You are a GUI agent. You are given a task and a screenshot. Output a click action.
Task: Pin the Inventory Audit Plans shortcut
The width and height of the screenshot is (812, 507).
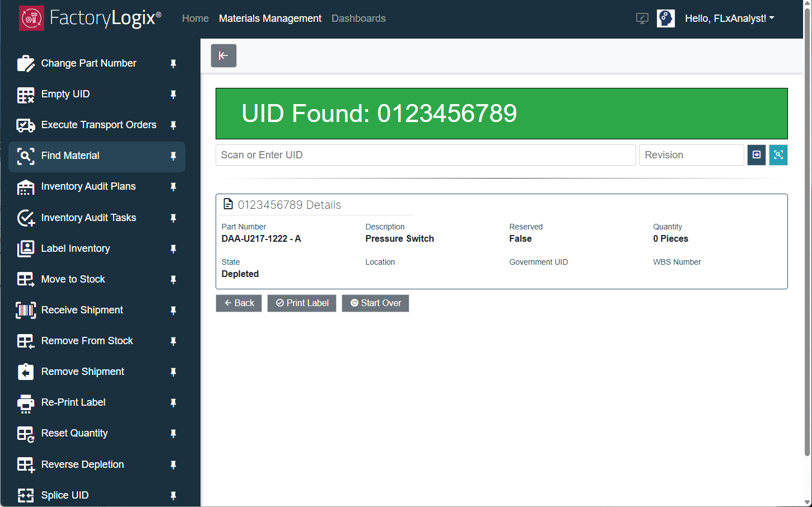point(173,187)
